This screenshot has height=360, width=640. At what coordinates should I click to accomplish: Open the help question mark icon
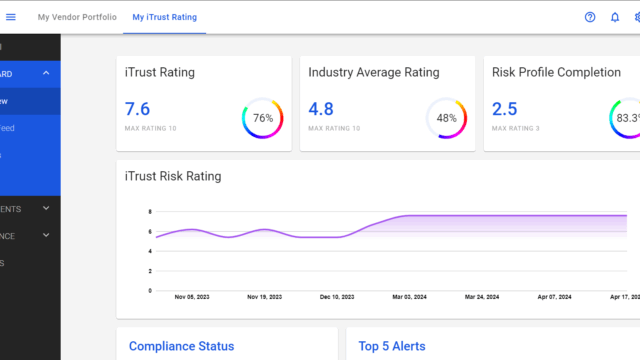[x=590, y=17]
